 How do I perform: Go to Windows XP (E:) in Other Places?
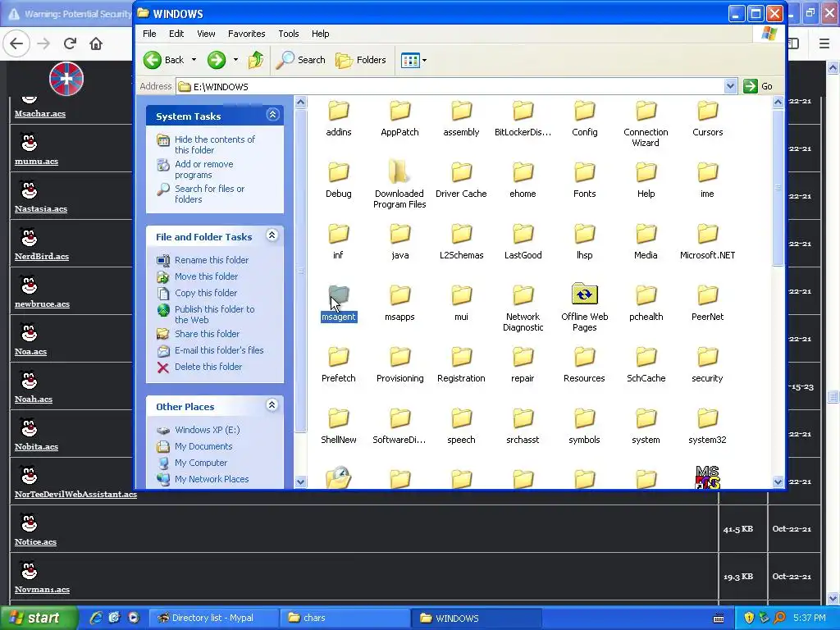(x=208, y=430)
